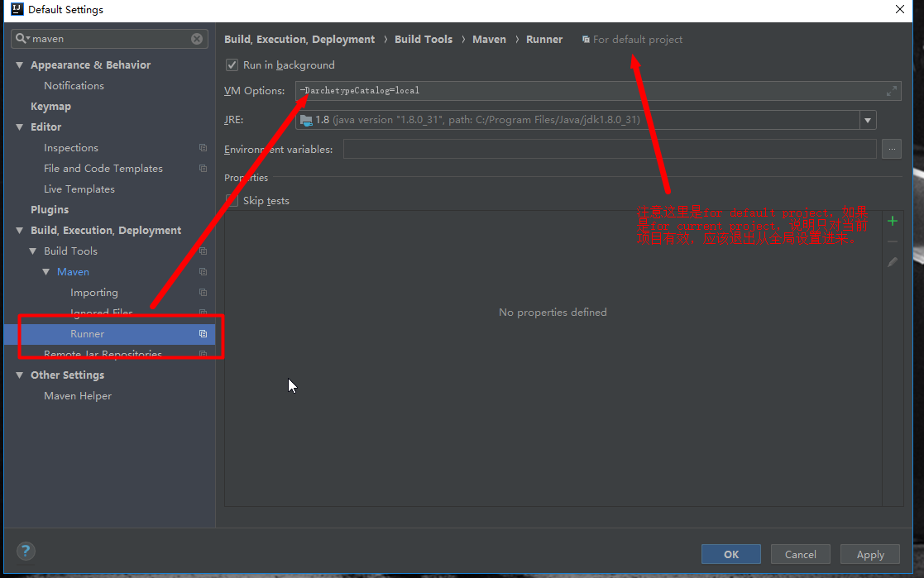Collapse the Other Settings section
The height and width of the screenshot is (578, 924).
point(20,375)
